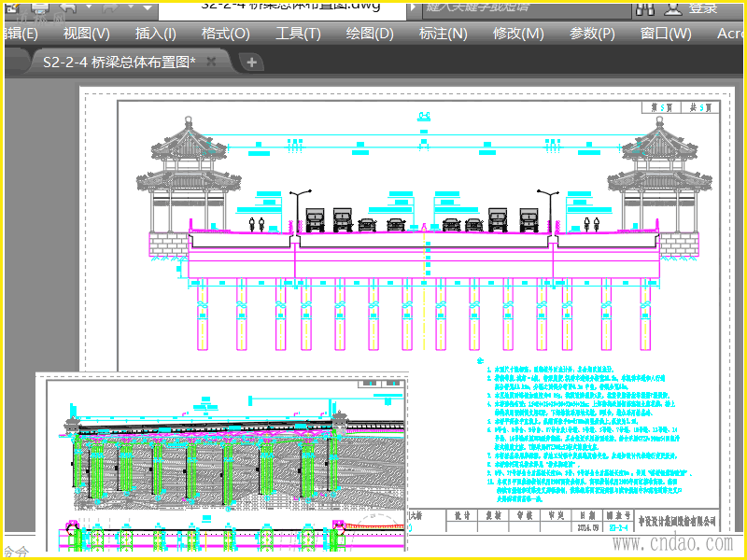Image resolution: width=747 pixels, height=560 pixels.
Task: Click the plus button to add a new drawing tab
Action: coord(251,63)
